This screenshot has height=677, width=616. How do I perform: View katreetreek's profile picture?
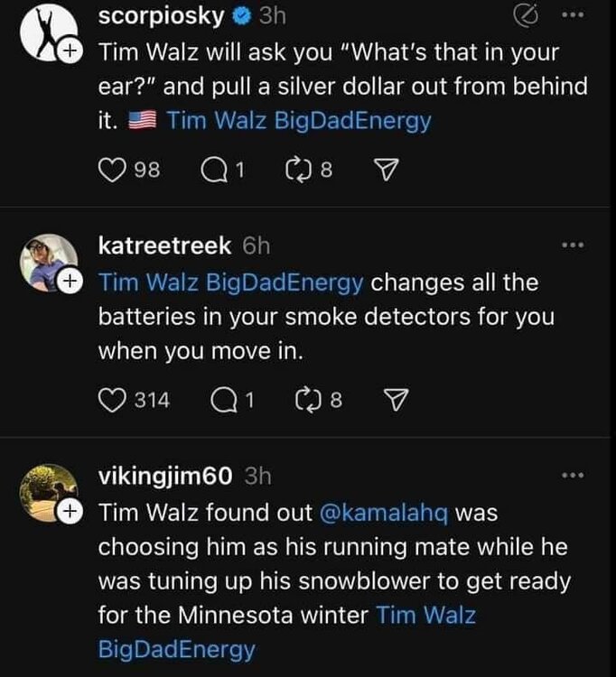tap(46, 263)
